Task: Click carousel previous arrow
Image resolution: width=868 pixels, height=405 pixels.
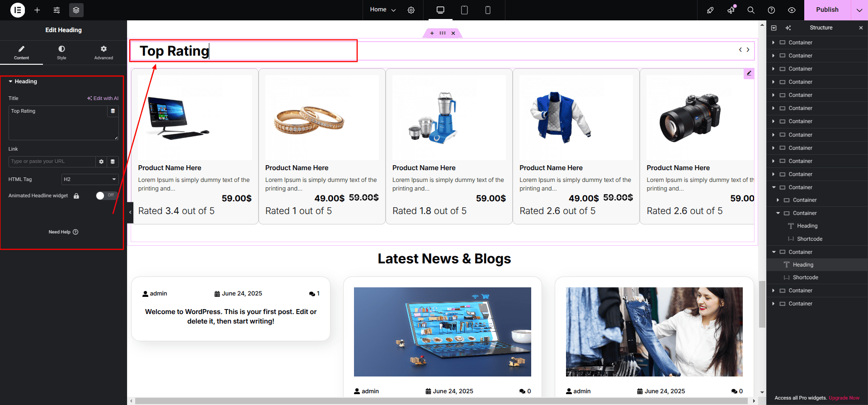Action: [741, 50]
